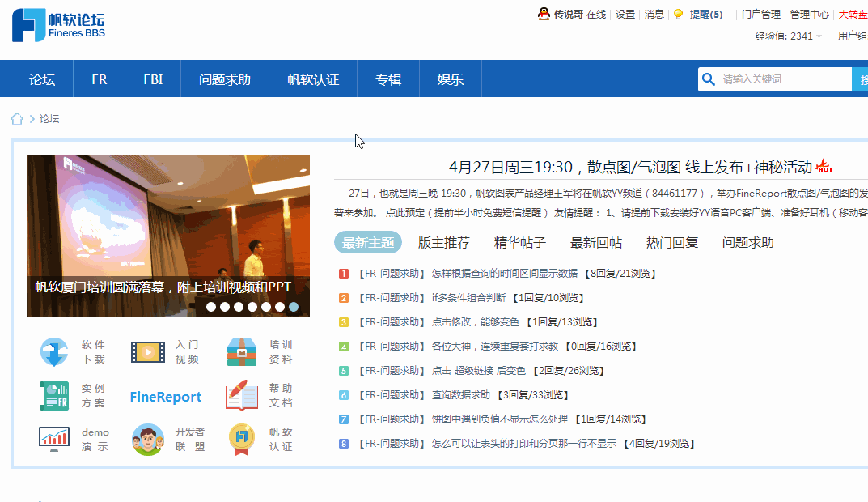The width and height of the screenshot is (868, 502).
Task: Open the 门户管理 link
Action: tap(761, 15)
